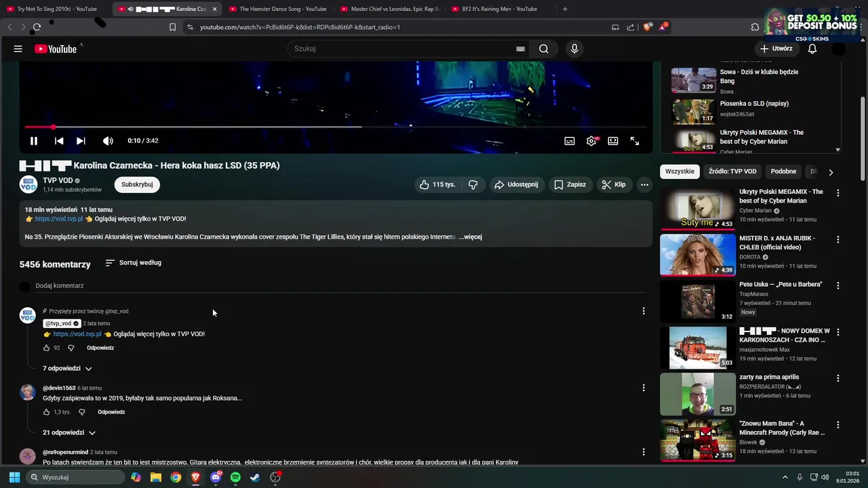Expand 7 odpowiedzi replies

(68, 368)
